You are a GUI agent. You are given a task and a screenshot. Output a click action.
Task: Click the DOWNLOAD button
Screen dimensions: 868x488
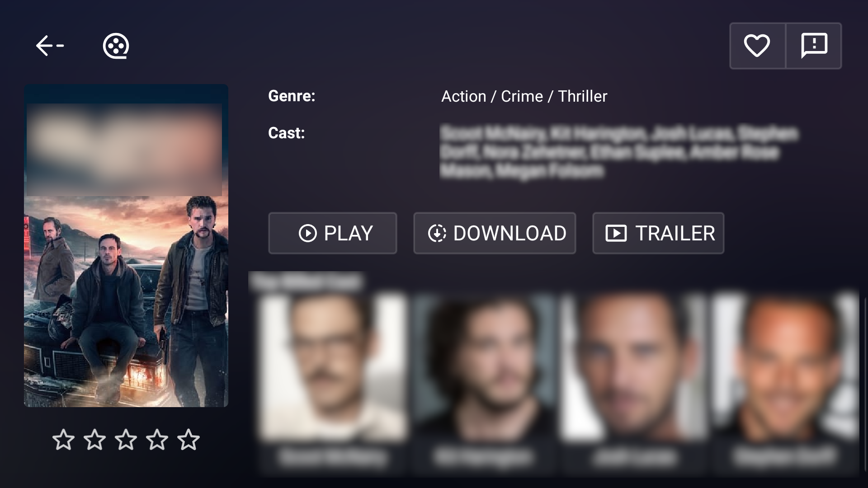coord(495,233)
